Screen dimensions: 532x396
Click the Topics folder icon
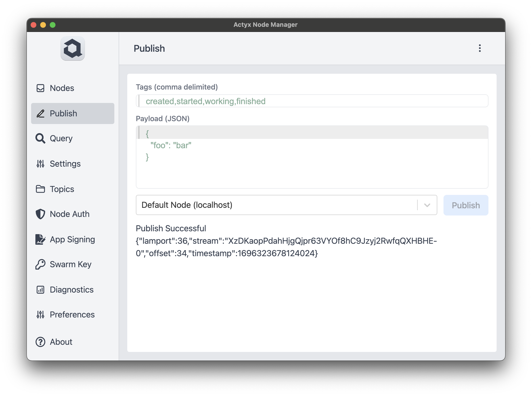(x=40, y=189)
